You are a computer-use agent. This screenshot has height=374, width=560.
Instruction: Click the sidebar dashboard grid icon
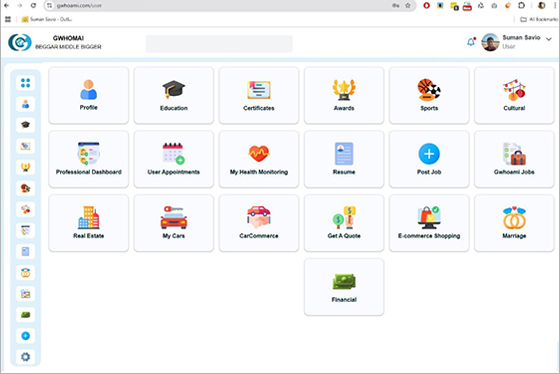pyautogui.click(x=25, y=83)
